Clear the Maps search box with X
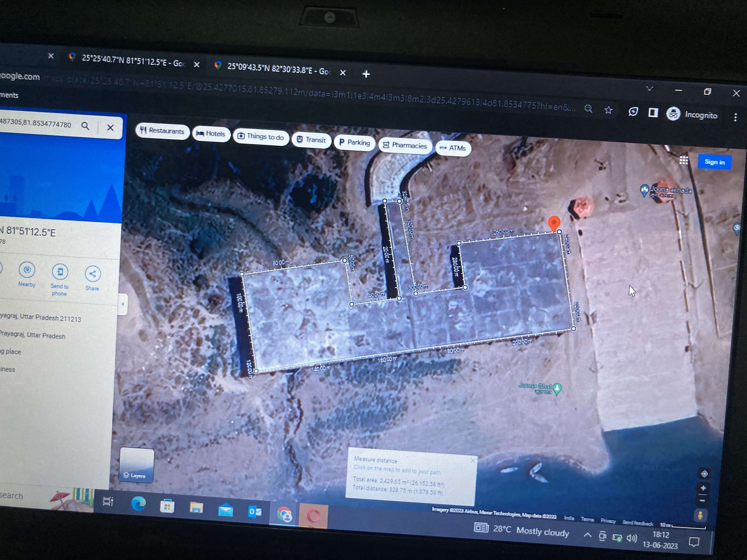Screen dimensions: 747x560 coord(110,128)
